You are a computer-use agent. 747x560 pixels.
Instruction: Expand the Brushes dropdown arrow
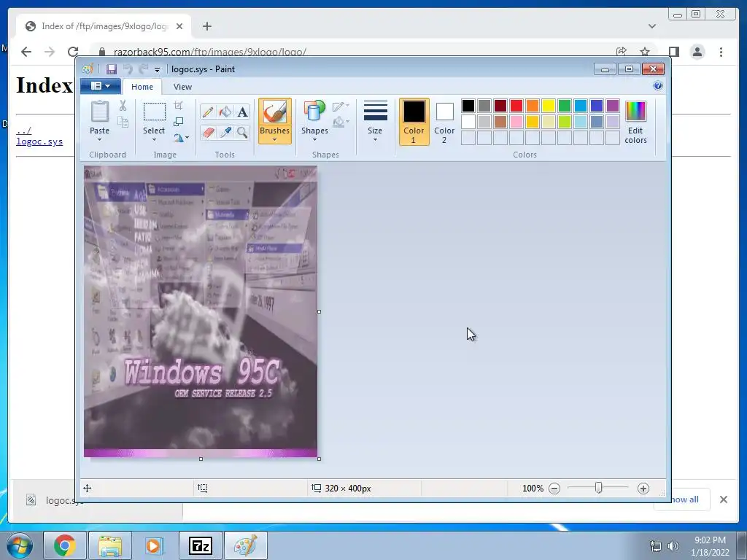click(x=275, y=139)
